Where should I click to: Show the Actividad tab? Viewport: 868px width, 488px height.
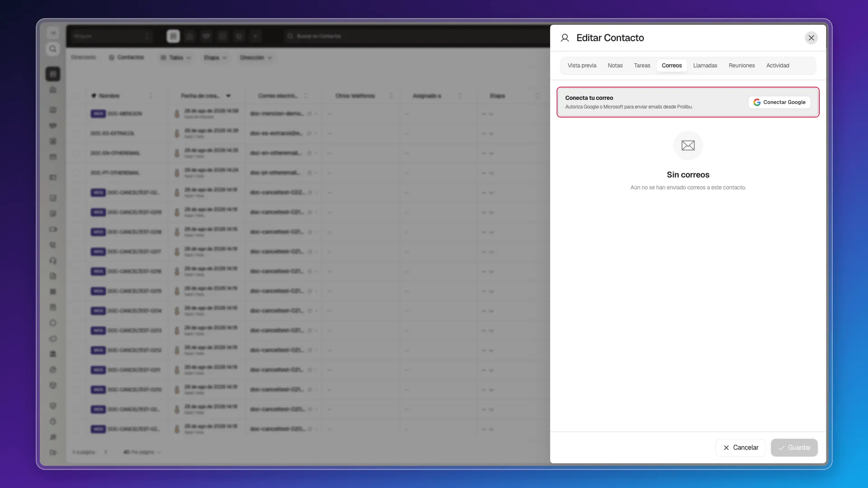[x=778, y=66]
